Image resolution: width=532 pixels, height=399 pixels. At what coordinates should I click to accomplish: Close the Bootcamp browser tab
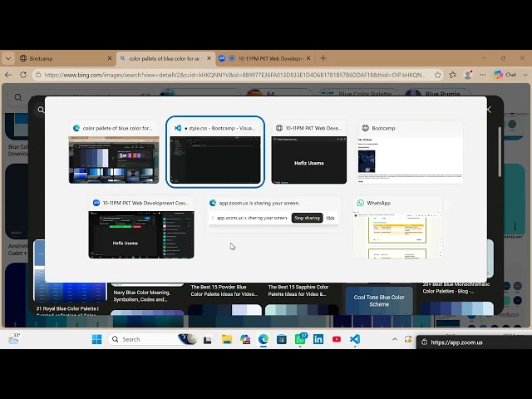110,58
